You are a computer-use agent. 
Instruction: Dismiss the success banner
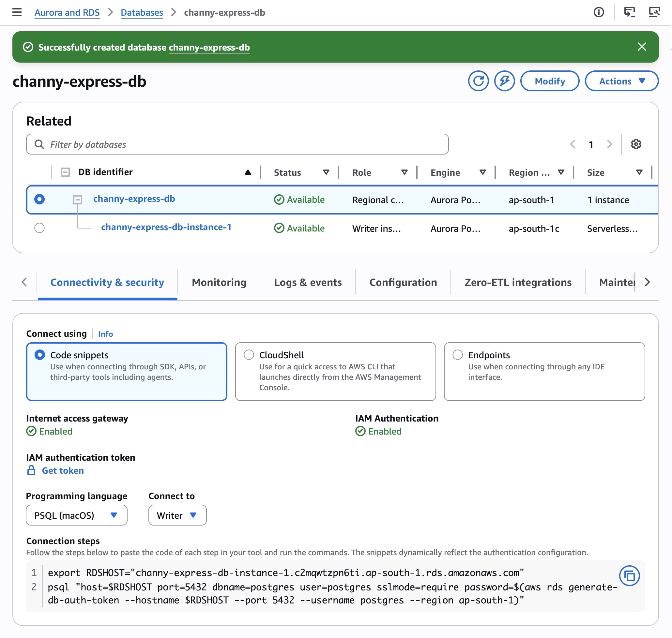coord(642,47)
